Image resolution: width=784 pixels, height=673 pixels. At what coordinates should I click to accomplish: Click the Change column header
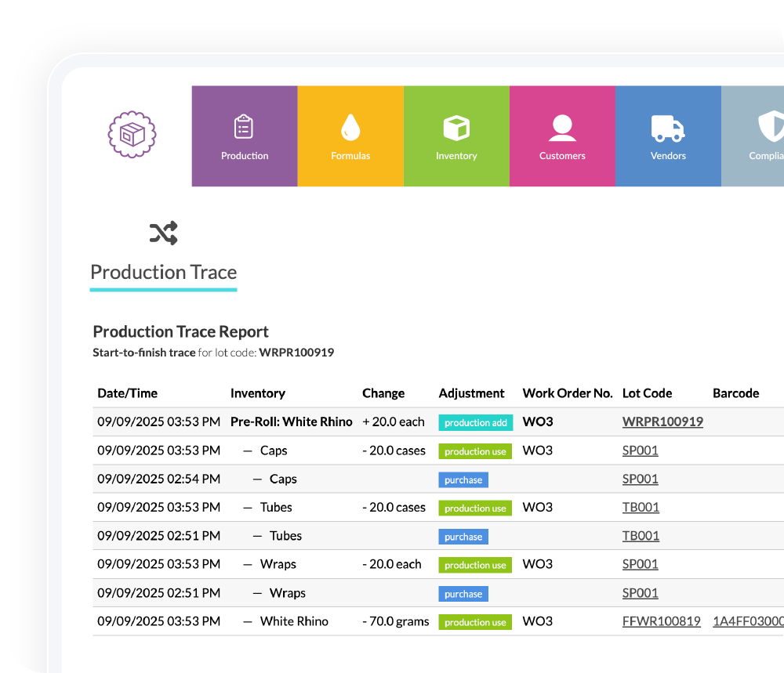pyautogui.click(x=383, y=393)
